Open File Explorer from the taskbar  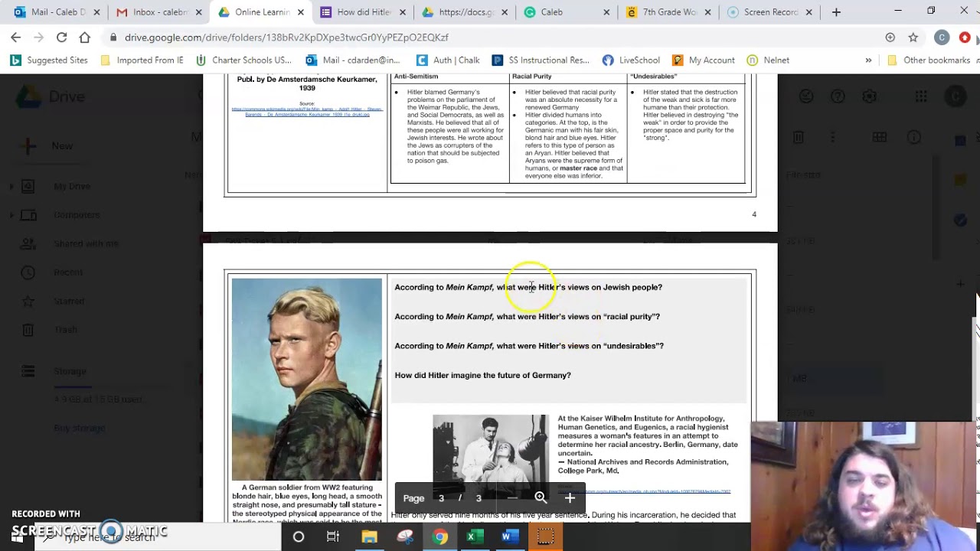369,537
